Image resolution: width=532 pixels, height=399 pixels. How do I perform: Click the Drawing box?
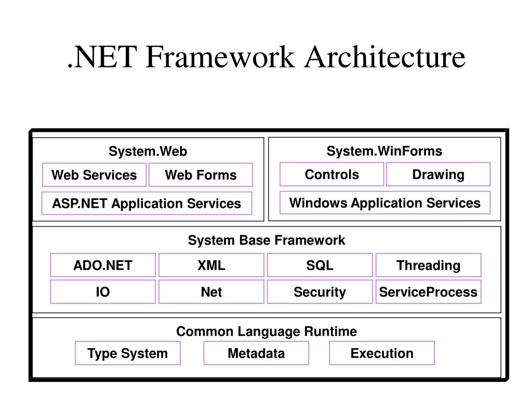pos(438,175)
